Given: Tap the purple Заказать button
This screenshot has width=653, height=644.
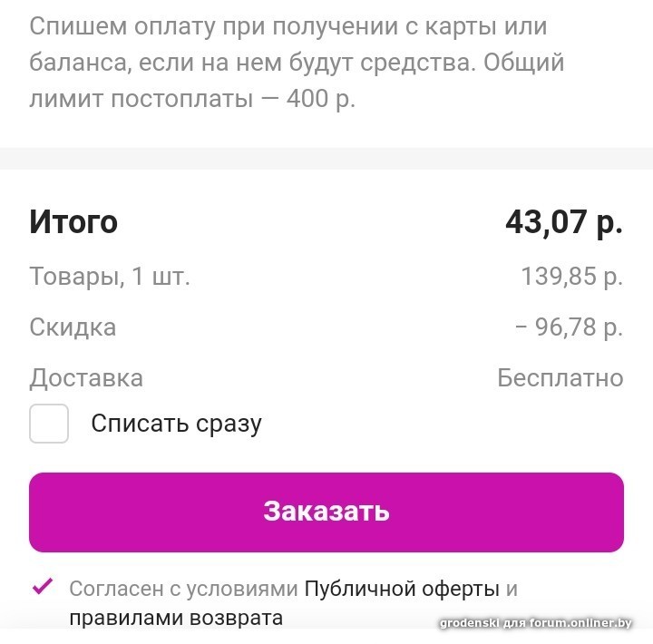Looking at the screenshot, I should pyautogui.click(x=326, y=512).
